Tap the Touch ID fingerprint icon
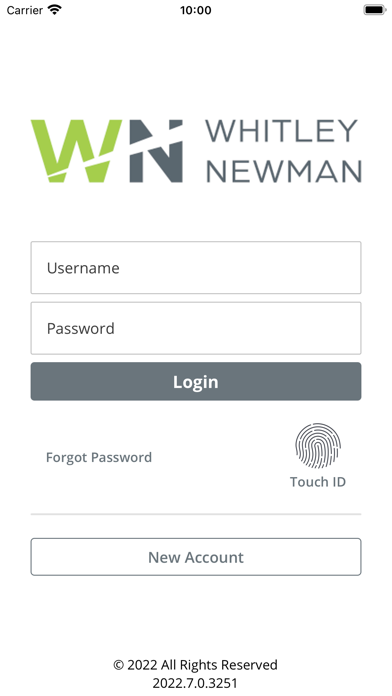This screenshot has height=696, width=392. pos(318,446)
